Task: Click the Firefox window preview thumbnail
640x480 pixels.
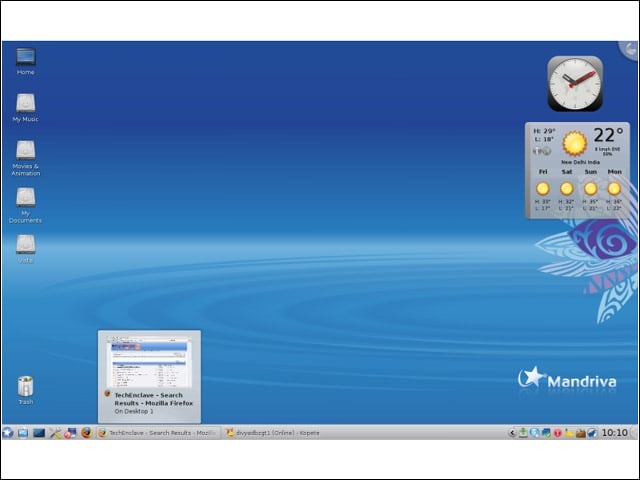Action: (x=149, y=362)
